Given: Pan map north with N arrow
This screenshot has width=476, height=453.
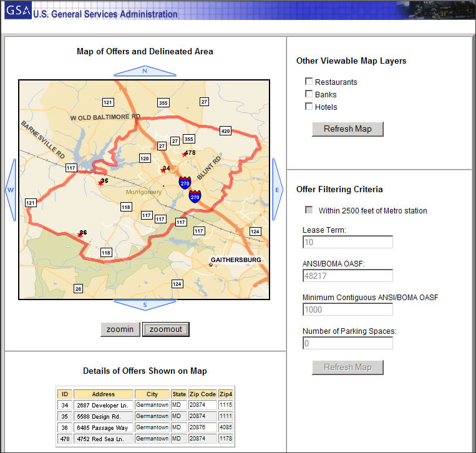Looking at the screenshot, I should pyautogui.click(x=145, y=71).
